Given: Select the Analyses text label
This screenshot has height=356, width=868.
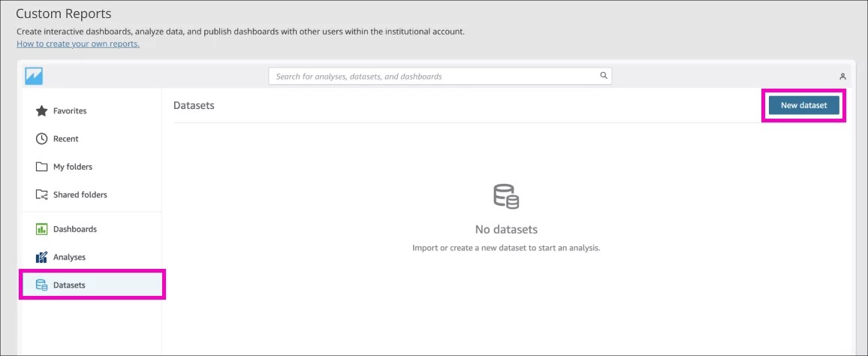Looking at the screenshot, I should tap(69, 257).
